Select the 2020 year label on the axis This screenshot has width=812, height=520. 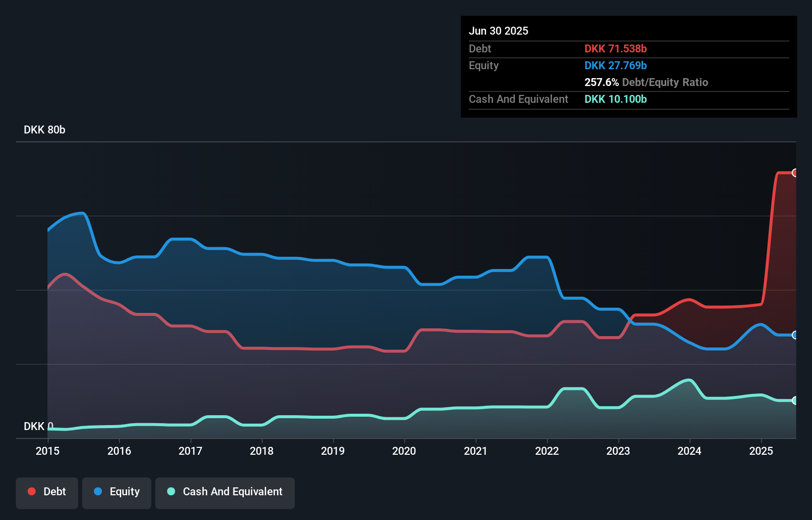(x=404, y=451)
